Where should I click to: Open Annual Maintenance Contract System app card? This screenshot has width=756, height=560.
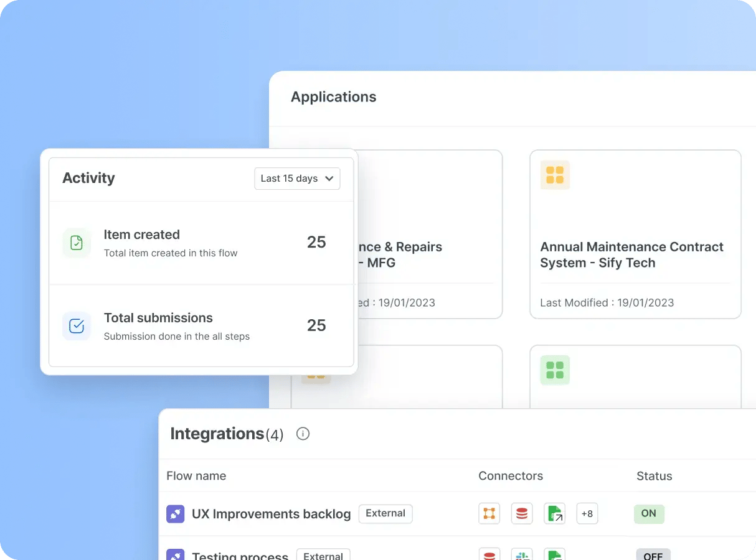[x=636, y=235]
